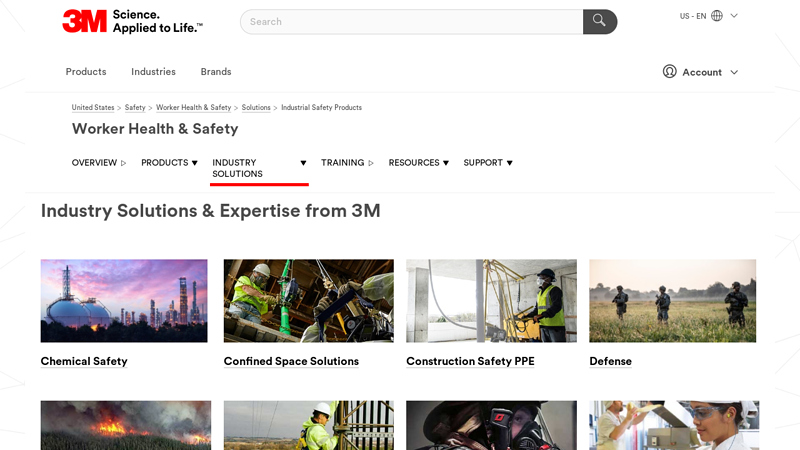Screen dimensions: 800x450
Task: Open the Construction Safety PPE link
Action: (x=470, y=361)
